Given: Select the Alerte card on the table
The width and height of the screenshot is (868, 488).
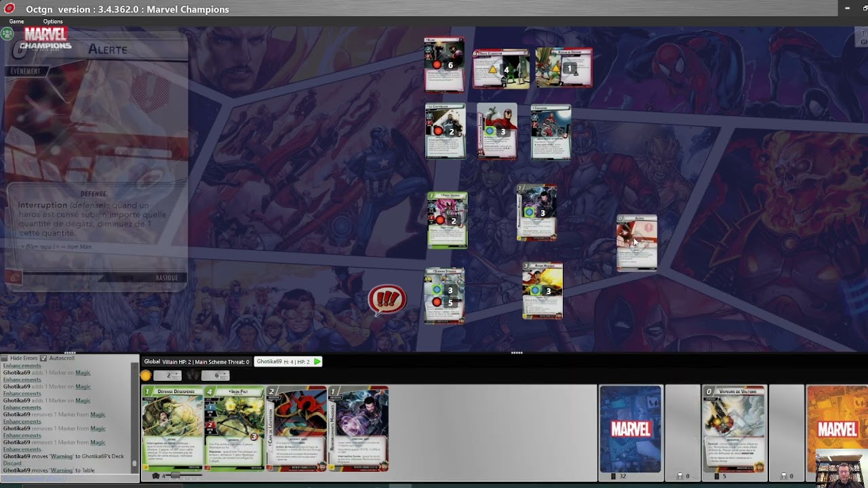Looking at the screenshot, I should coord(637,243).
